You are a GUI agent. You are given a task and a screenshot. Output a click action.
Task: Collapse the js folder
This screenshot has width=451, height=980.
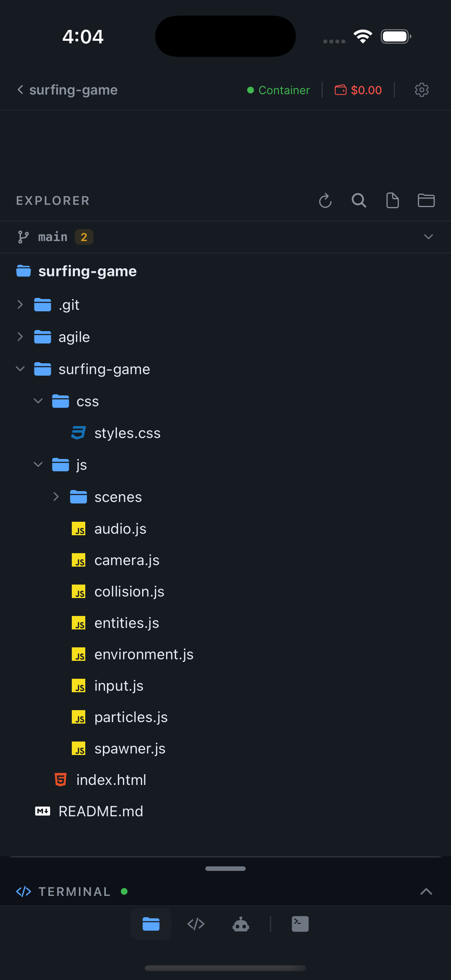(38, 465)
